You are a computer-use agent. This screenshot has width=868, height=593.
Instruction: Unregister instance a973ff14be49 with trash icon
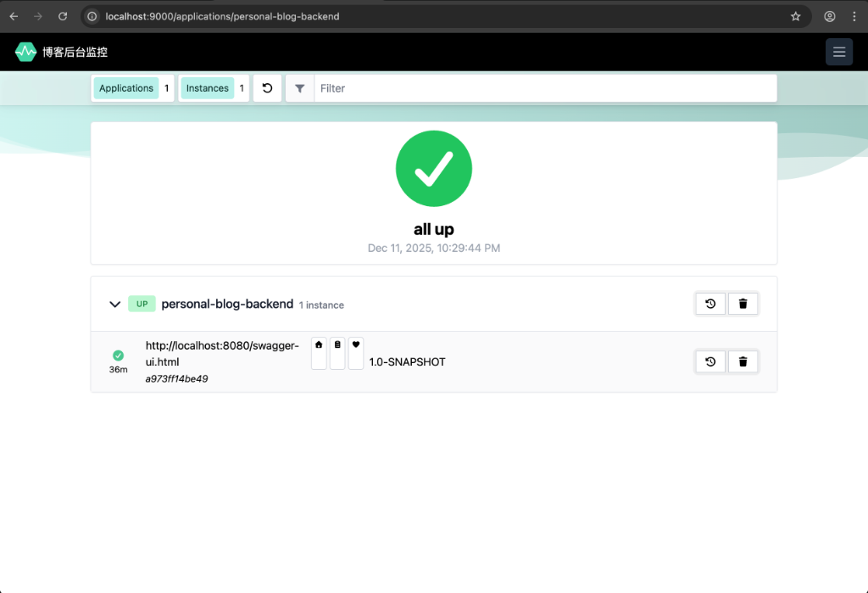click(x=743, y=361)
